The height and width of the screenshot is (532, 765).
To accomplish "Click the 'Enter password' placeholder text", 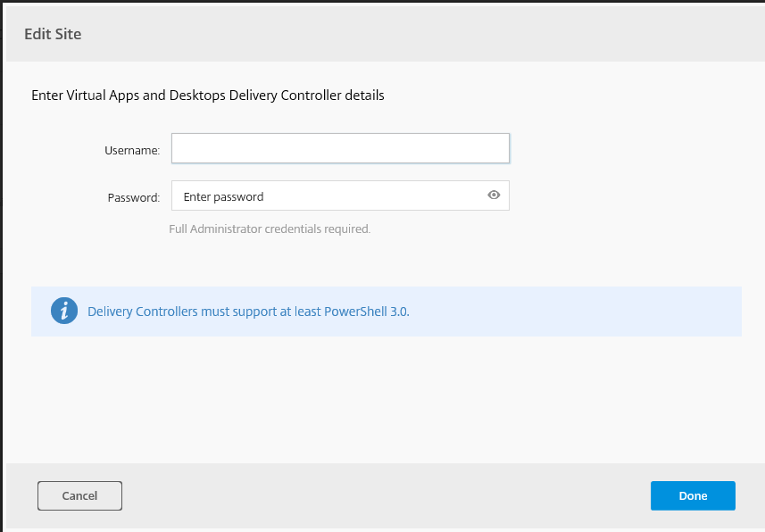I will point(223,196).
